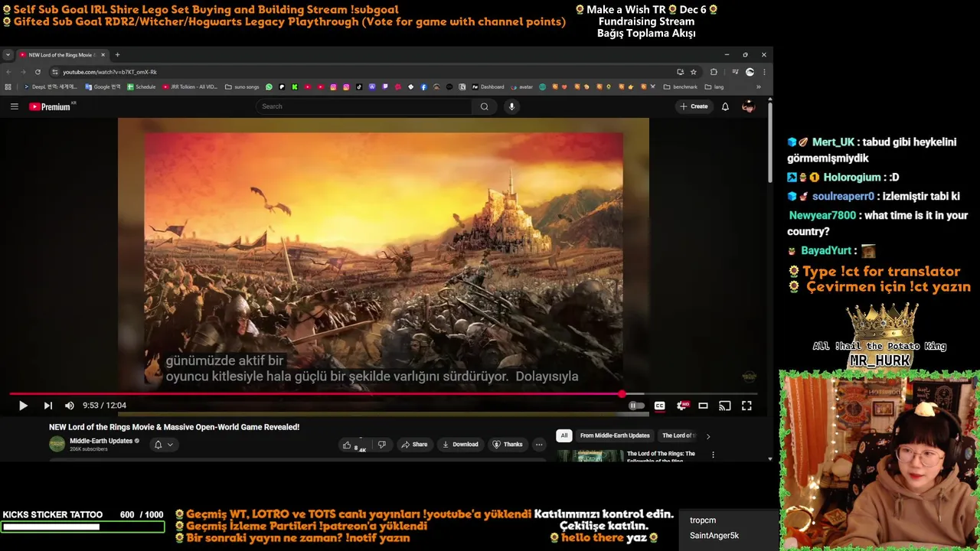This screenshot has height=551, width=980.
Task: Expand hidden bookmarks chevron
Action: (759, 86)
